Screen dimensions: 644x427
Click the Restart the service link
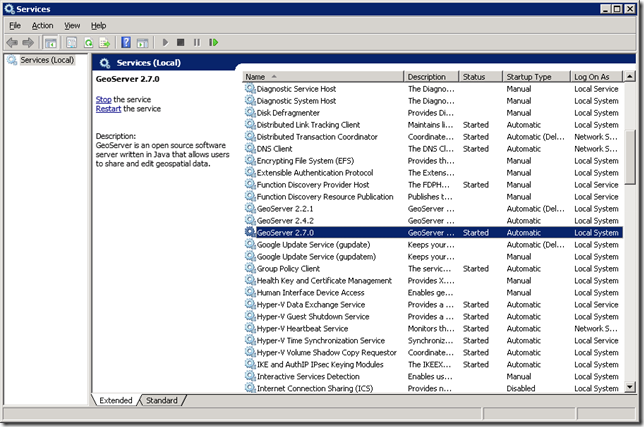108,109
